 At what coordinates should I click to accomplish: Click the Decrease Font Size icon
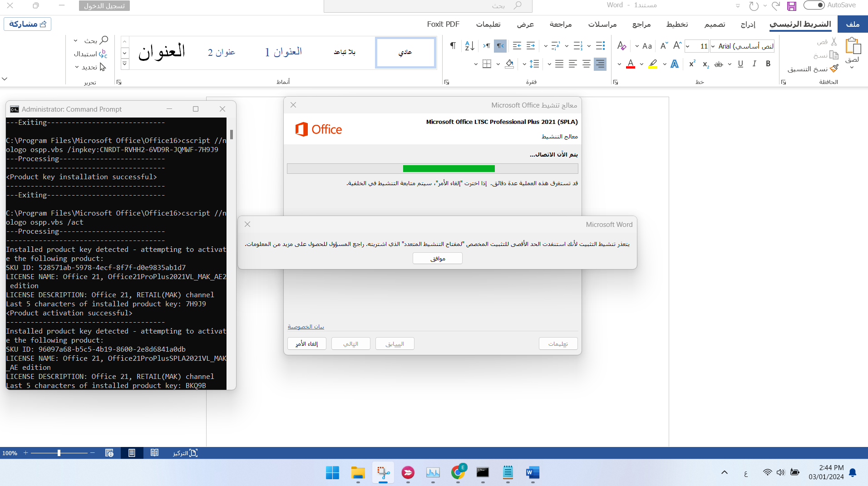(664, 46)
